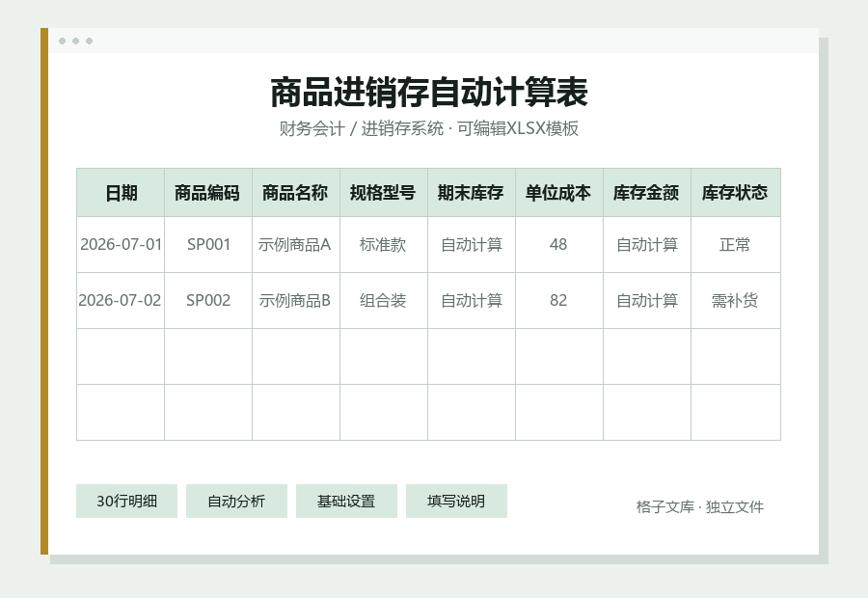868x598 pixels.
Task: Click the subtitle 财务会计 / 进销存系统 text
Action: [x=362, y=128]
